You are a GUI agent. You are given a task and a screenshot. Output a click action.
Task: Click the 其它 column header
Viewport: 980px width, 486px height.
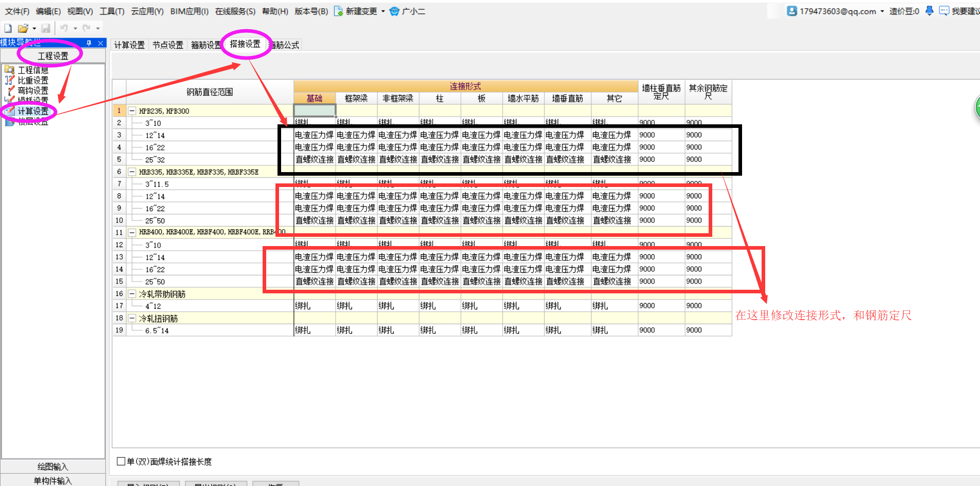[x=614, y=98]
